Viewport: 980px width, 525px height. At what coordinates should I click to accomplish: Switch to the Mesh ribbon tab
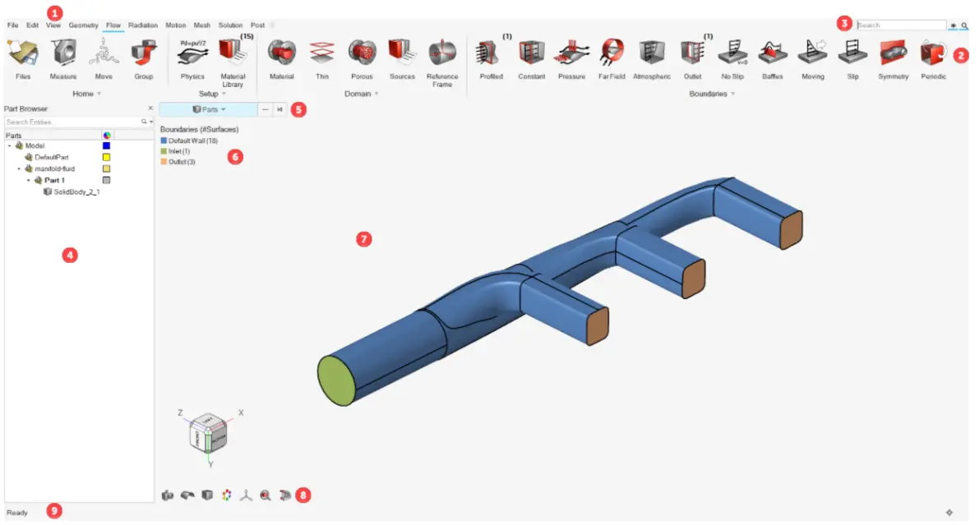[x=202, y=25]
